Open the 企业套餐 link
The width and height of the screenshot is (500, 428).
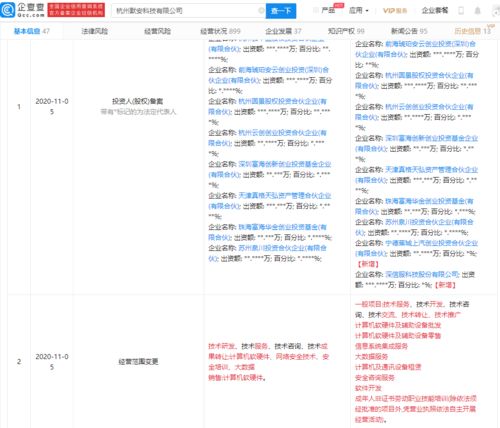(435, 11)
